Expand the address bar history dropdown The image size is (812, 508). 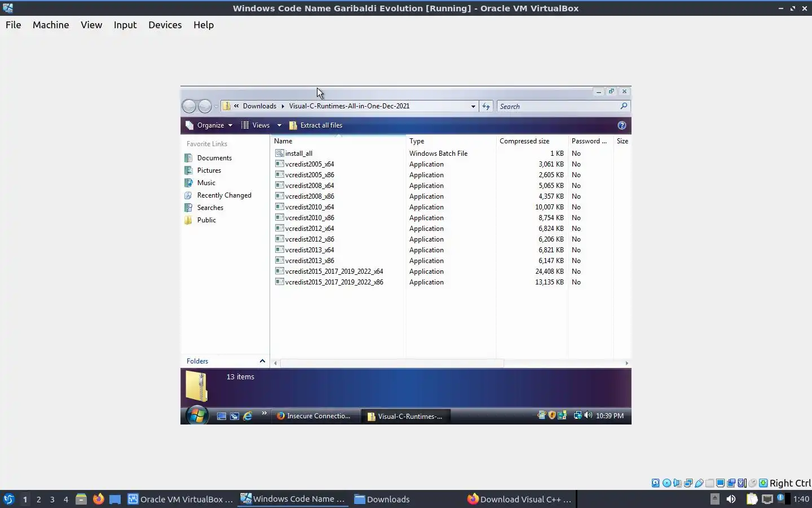pyautogui.click(x=473, y=106)
